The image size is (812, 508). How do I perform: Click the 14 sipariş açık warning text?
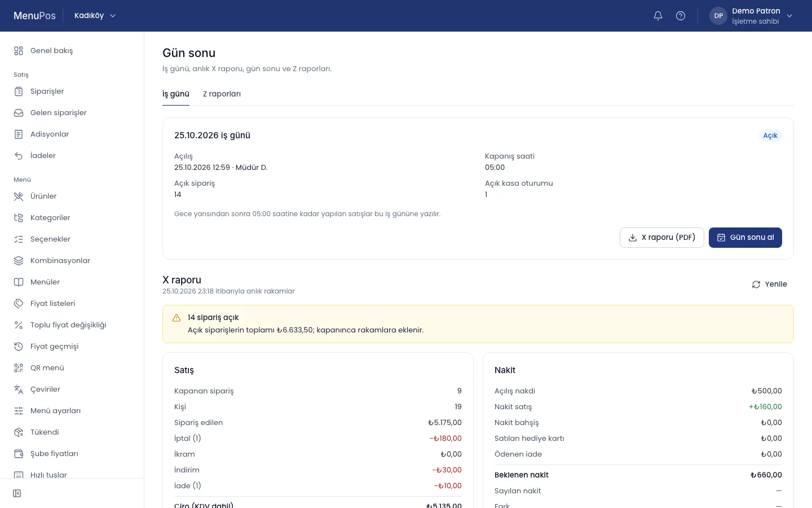pos(213,318)
